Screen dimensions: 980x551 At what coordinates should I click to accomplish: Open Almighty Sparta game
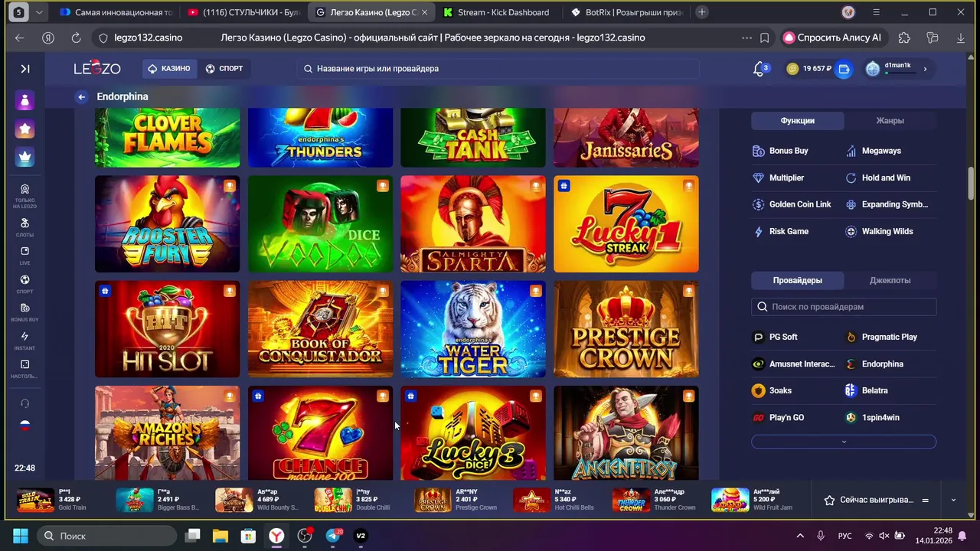473,224
